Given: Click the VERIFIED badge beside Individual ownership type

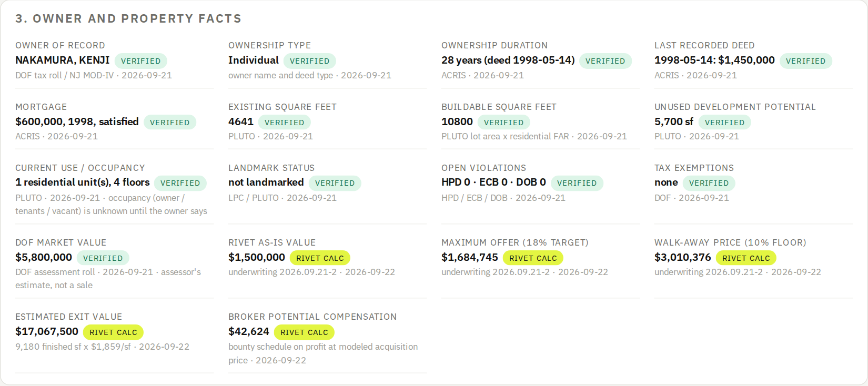Looking at the screenshot, I should [310, 61].
